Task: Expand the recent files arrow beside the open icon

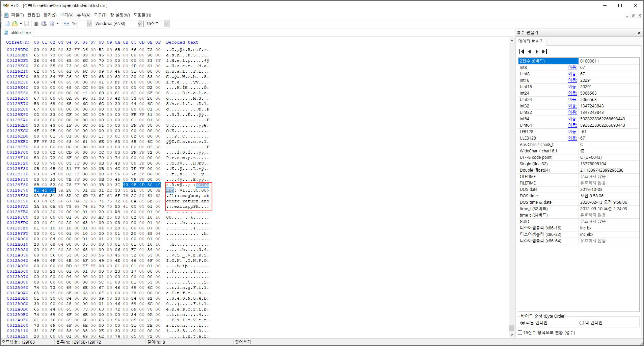Action: click(x=21, y=24)
